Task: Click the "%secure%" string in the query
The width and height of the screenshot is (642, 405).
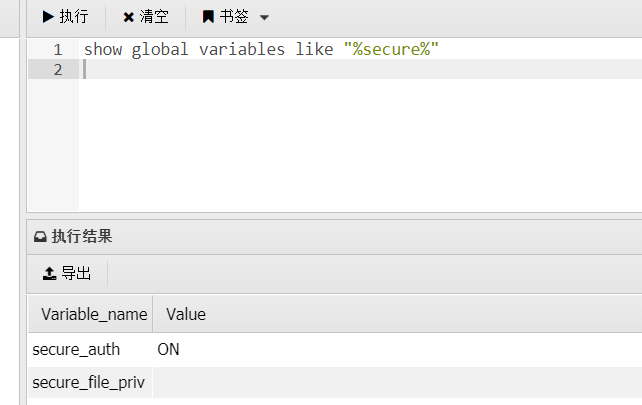Action: click(x=392, y=49)
